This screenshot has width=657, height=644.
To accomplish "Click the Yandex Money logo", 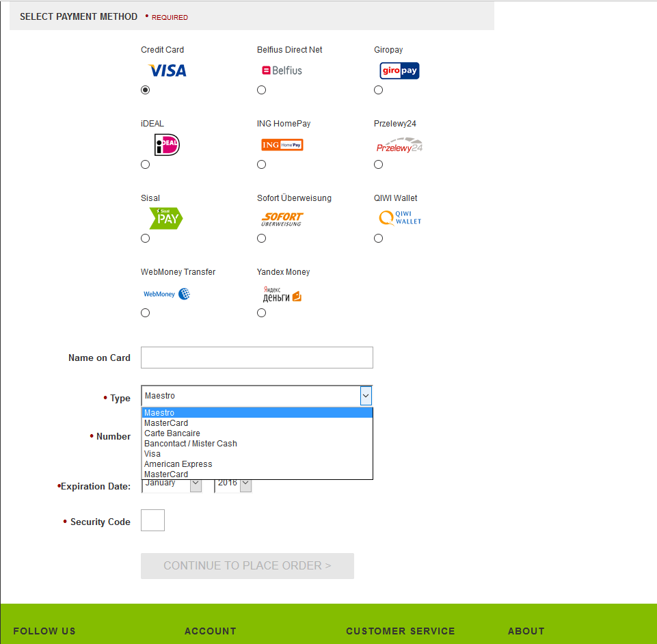I will pyautogui.click(x=282, y=294).
